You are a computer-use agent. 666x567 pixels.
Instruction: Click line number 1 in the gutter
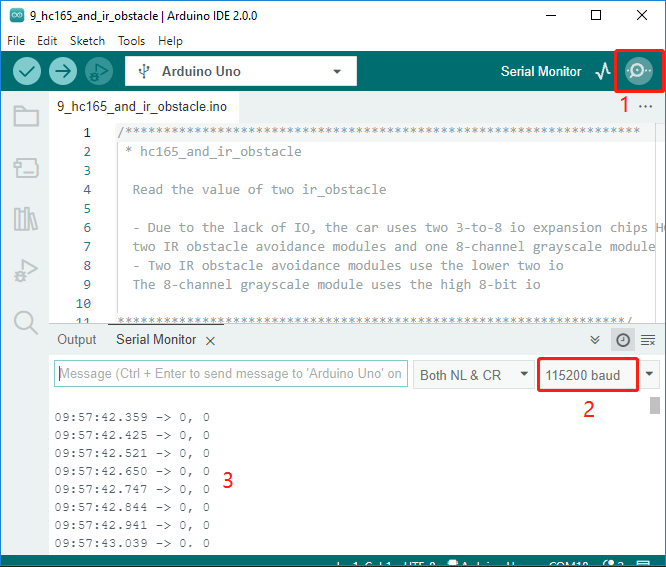[87, 133]
